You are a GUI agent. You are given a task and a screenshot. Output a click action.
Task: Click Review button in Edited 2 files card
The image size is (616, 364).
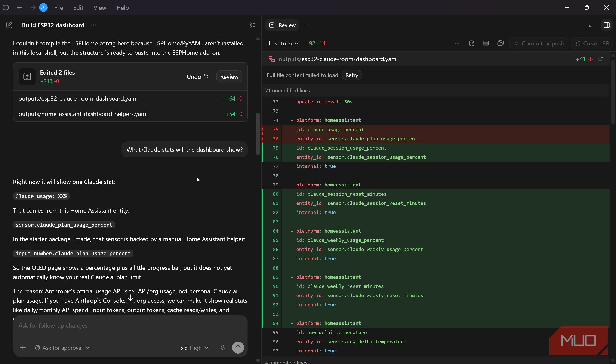click(229, 76)
